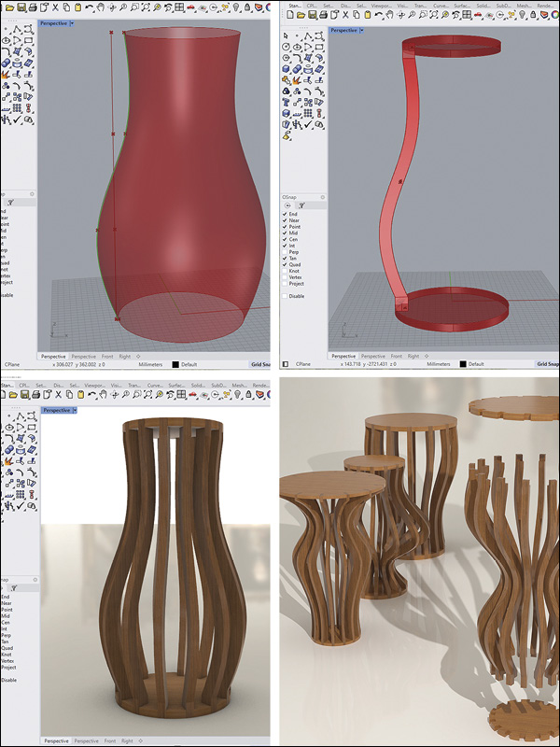Click status bar panel icon left of CPlane in red S-strip window
The height and width of the screenshot is (747, 560).
point(286,363)
